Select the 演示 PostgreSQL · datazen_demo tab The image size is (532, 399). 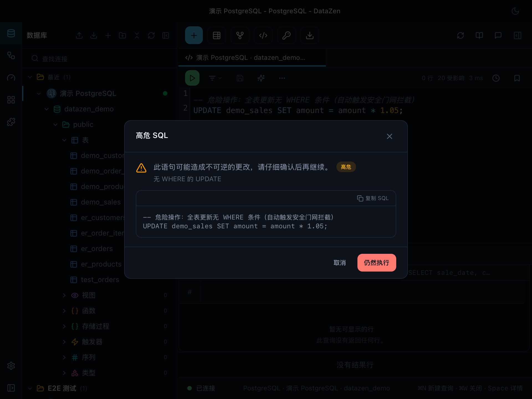(252, 58)
